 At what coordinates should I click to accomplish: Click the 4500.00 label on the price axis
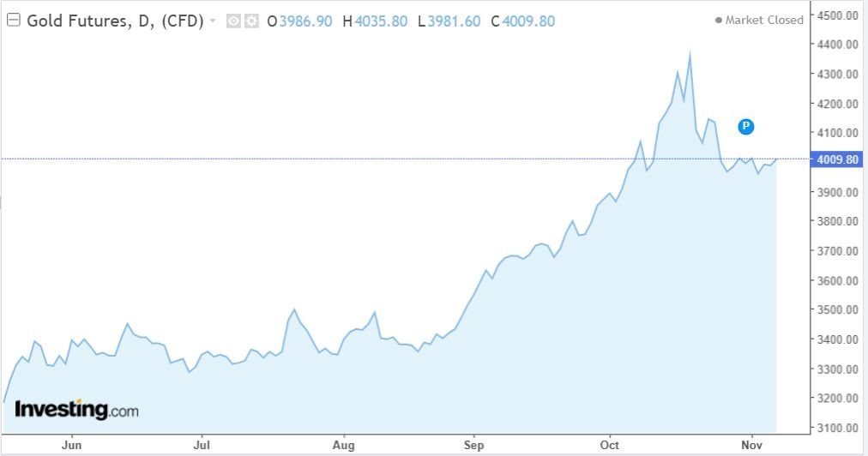(x=835, y=15)
